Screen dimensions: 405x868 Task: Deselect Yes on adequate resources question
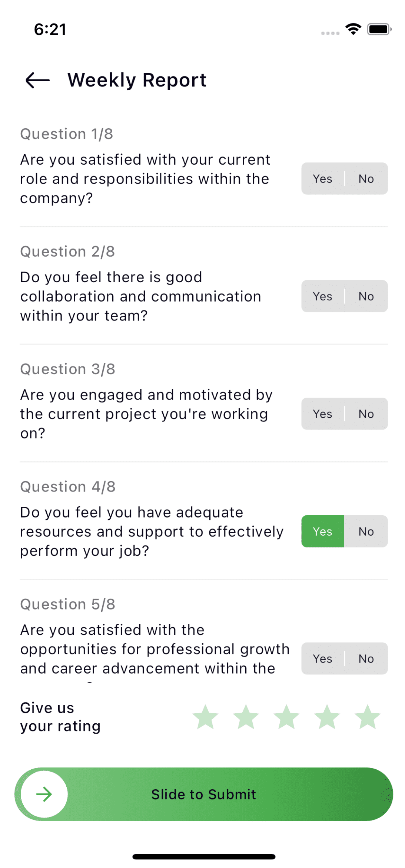(322, 532)
